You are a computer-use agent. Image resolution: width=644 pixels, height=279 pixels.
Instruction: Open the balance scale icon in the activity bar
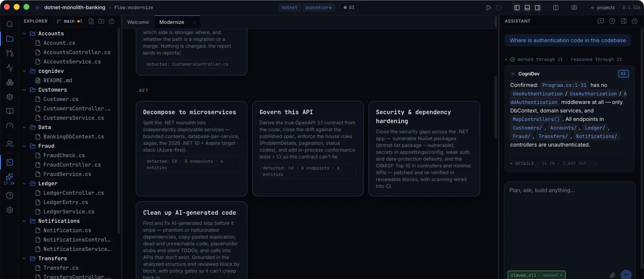(x=10, y=96)
